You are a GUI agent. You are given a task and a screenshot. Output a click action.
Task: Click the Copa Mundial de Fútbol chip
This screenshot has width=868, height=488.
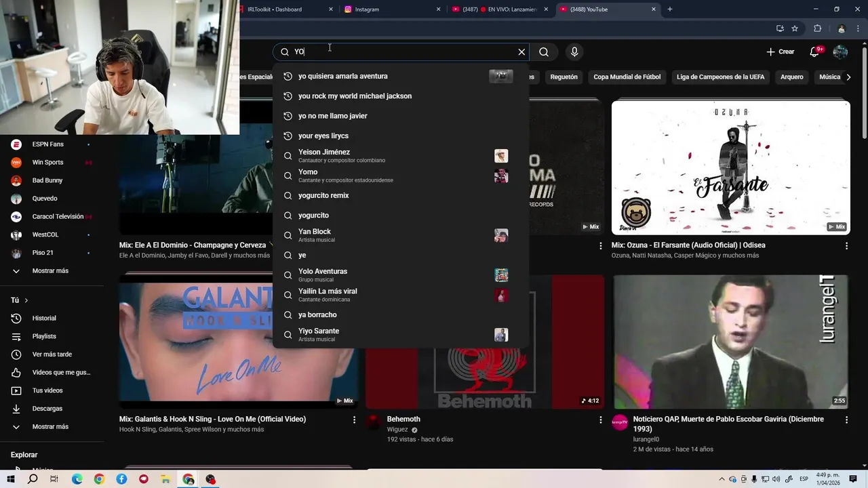pos(627,77)
